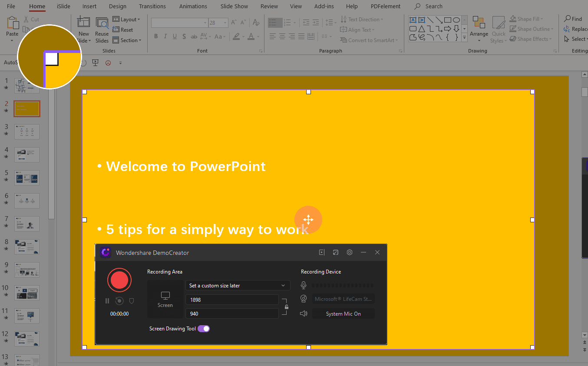This screenshot has width=588, height=366.
Task: Click the microphone icon in Recording Device
Action: [304, 285]
